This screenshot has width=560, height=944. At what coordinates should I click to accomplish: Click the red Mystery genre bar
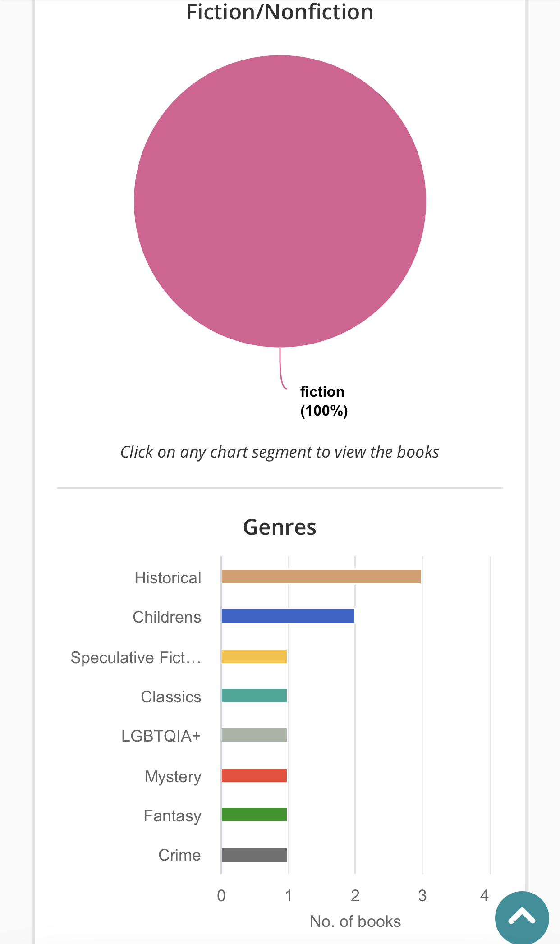254,775
